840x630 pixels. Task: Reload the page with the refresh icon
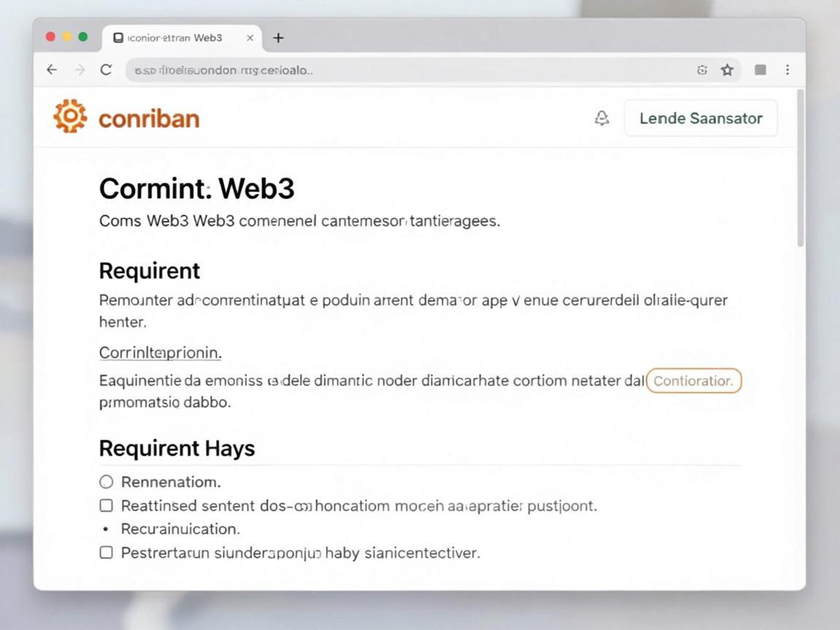click(x=106, y=70)
